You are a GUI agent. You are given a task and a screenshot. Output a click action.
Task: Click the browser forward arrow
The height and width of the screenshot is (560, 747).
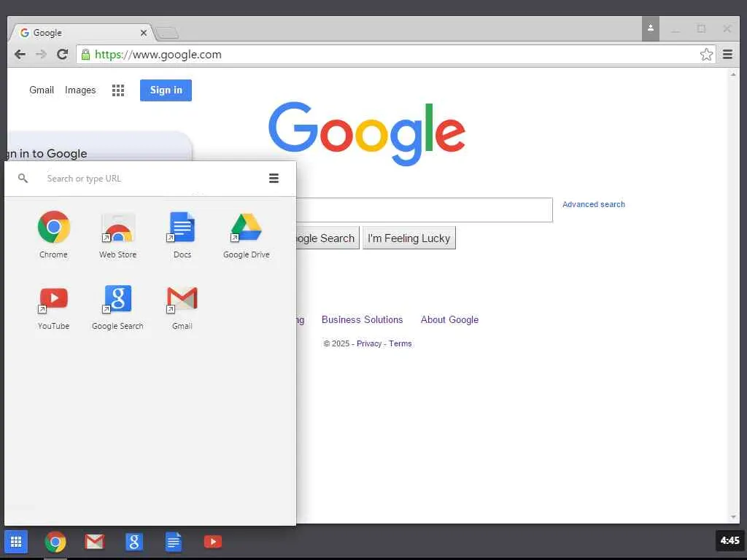tap(41, 54)
